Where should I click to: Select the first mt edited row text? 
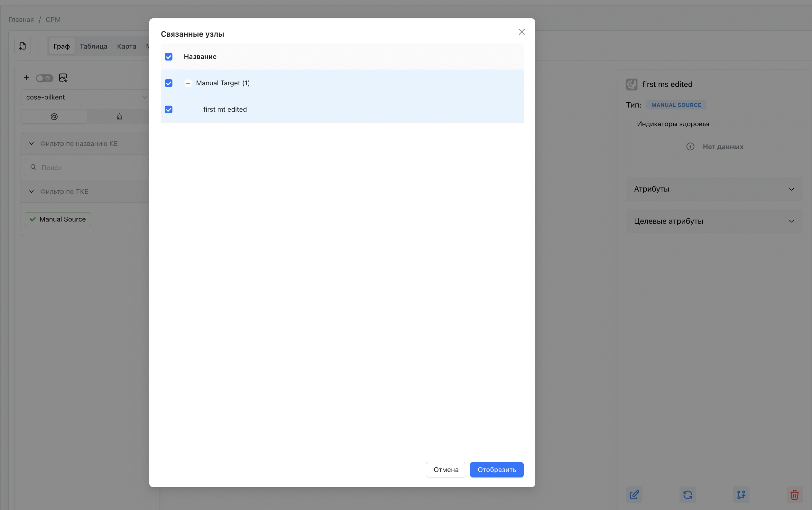click(x=225, y=109)
